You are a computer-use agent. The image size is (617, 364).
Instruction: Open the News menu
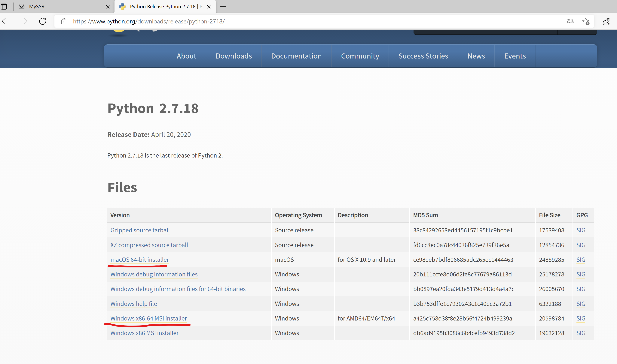click(476, 56)
